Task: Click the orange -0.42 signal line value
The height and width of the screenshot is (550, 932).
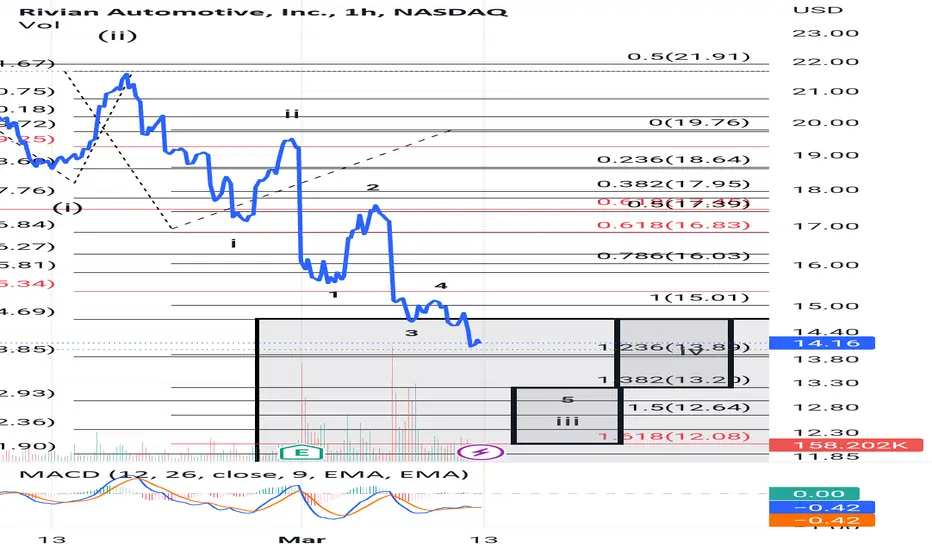Action: (x=821, y=520)
